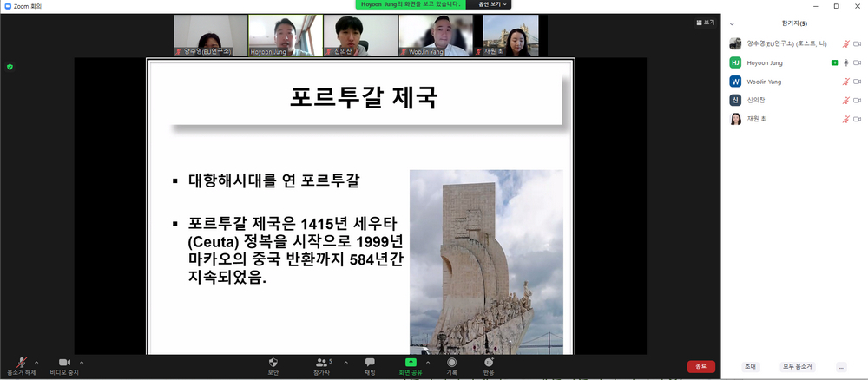The width and height of the screenshot is (868, 380).
Task: Open the more options ... button in participants panel
Action: coord(841,367)
